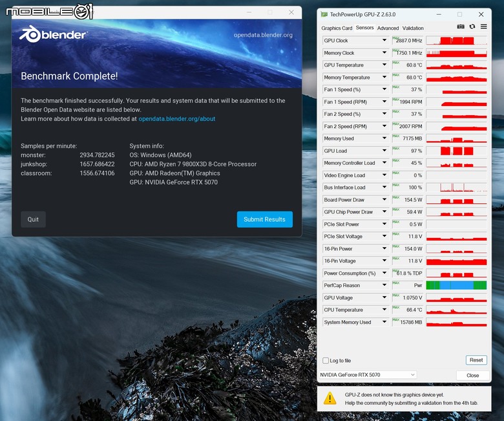Screen dimensions: 504x421
Task: Click the 16-Pin Voltage red graph
Action: pyautogui.click(x=456, y=261)
